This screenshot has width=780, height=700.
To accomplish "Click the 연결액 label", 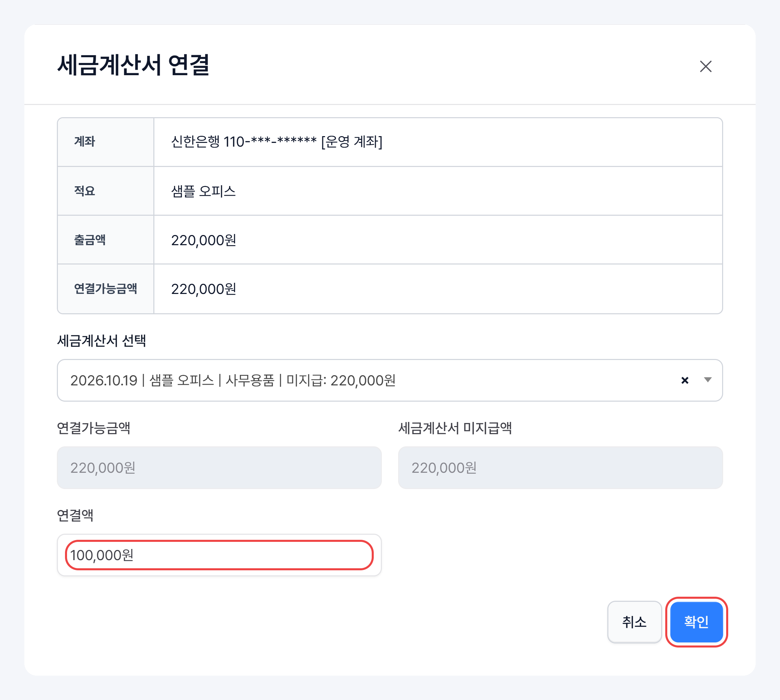I will pos(75,515).
